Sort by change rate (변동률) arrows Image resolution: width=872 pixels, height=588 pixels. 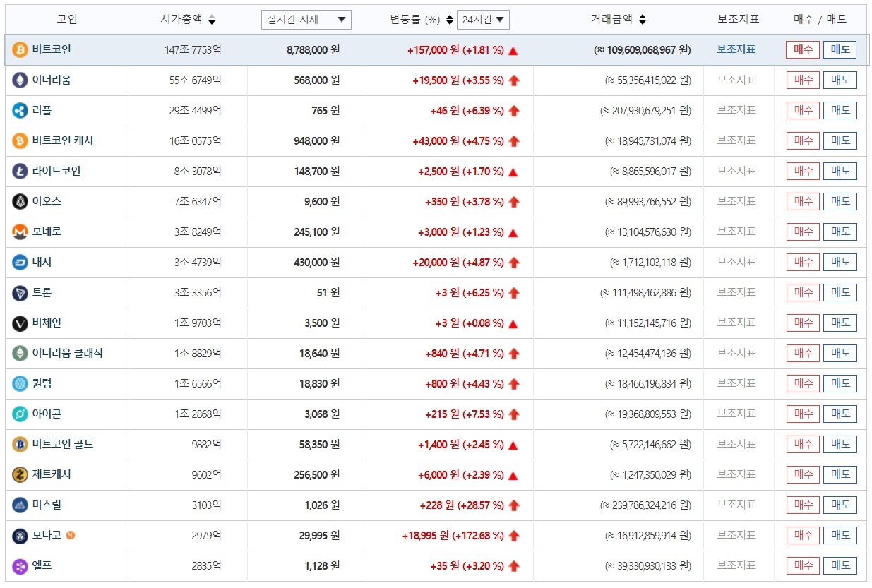[x=450, y=20]
